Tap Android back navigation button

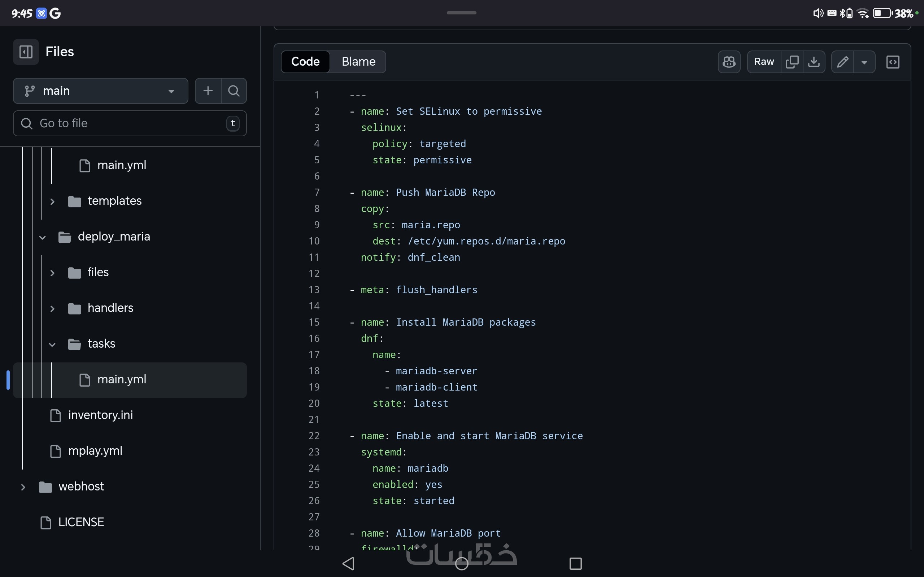[x=348, y=563]
